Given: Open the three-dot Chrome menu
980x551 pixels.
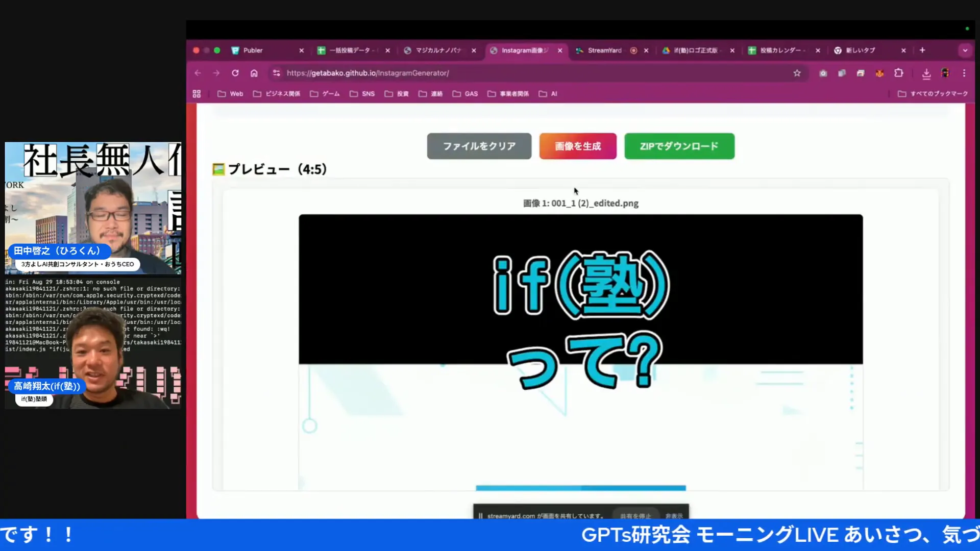Looking at the screenshot, I should coord(964,73).
